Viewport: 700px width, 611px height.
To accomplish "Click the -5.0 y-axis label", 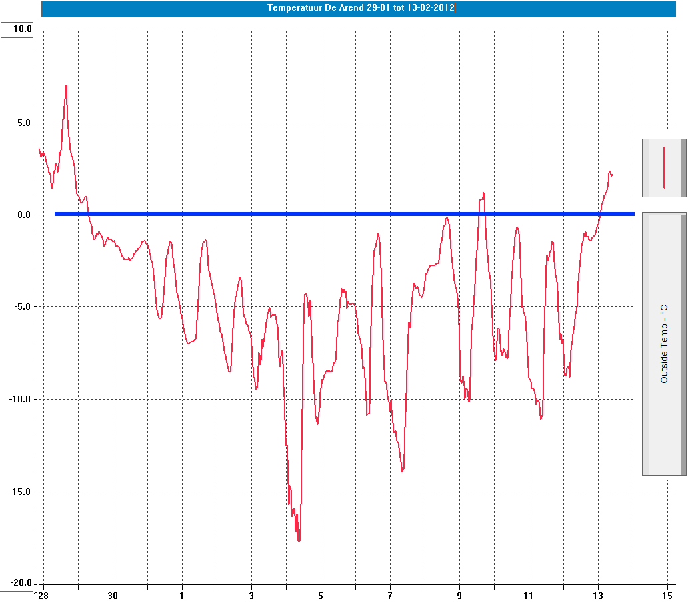I will (x=21, y=307).
